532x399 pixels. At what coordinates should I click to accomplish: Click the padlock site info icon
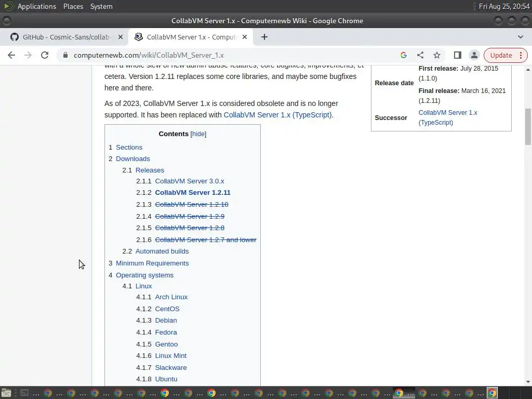65,55
